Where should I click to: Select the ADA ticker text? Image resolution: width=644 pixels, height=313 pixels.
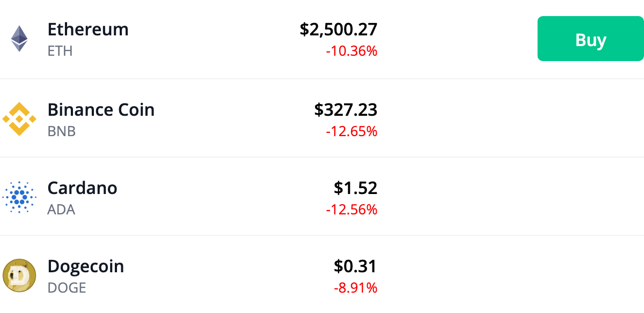pyautogui.click(x=61, y=210)
